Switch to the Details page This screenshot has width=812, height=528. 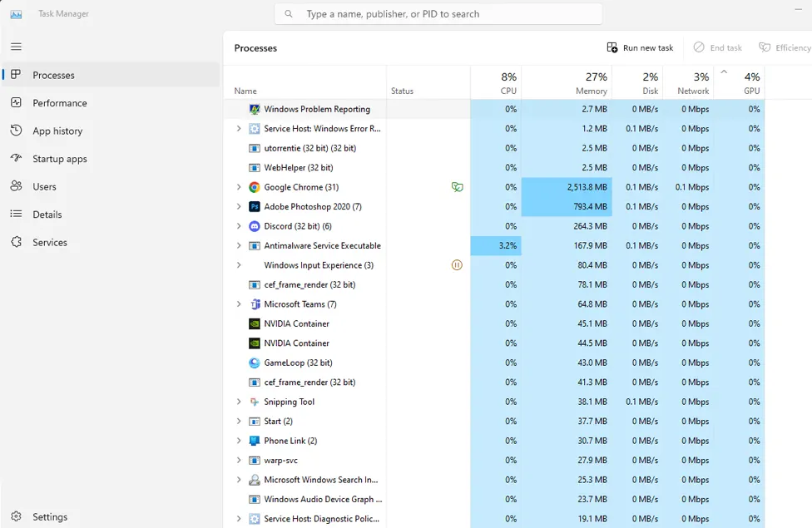coord(111,215)
